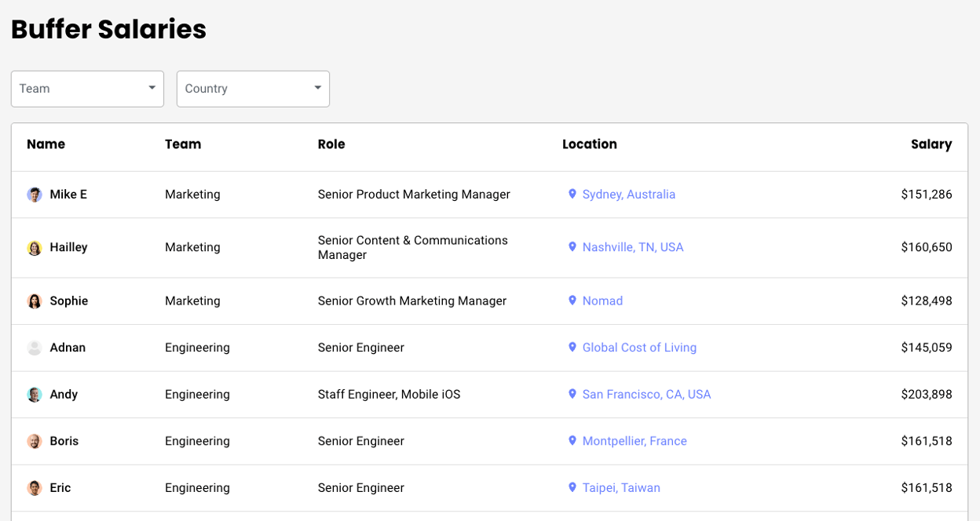Viewport: 980px width, 521px height.
Task: Click Eric's profile avatar
Action: 35,488
